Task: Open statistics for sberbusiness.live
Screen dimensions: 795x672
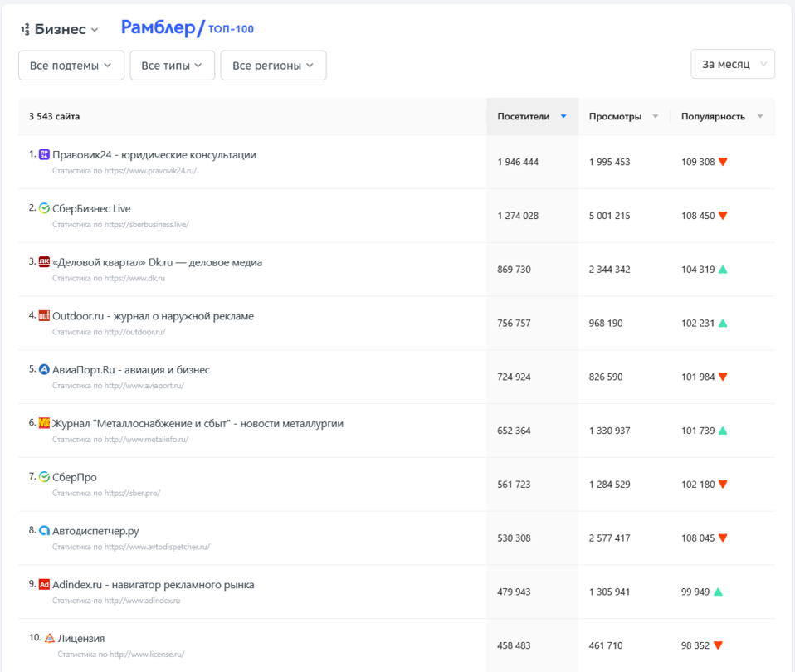Action: click(x=120, y=225)
